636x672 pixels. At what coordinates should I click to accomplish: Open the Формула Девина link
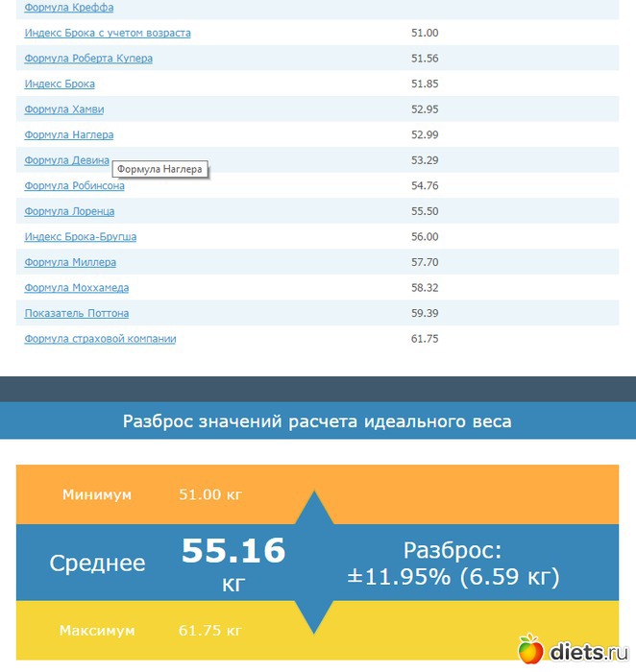pos(66,160)
